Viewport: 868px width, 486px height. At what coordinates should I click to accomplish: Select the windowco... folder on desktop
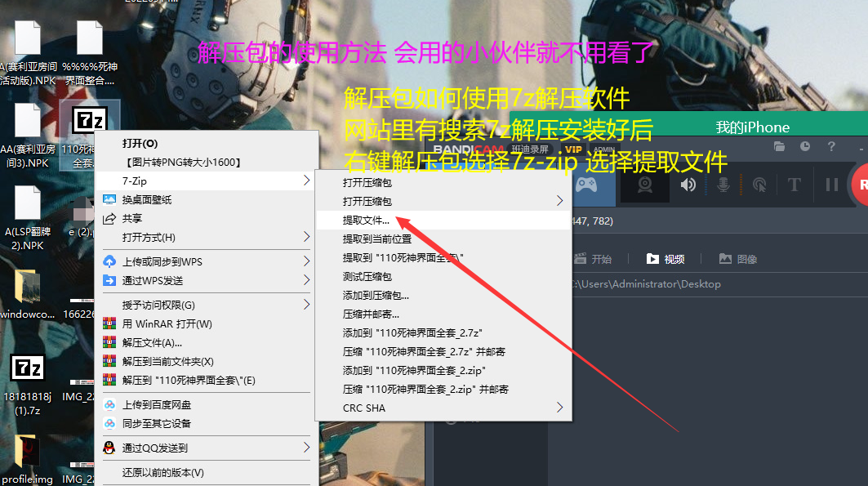[28, 295]
